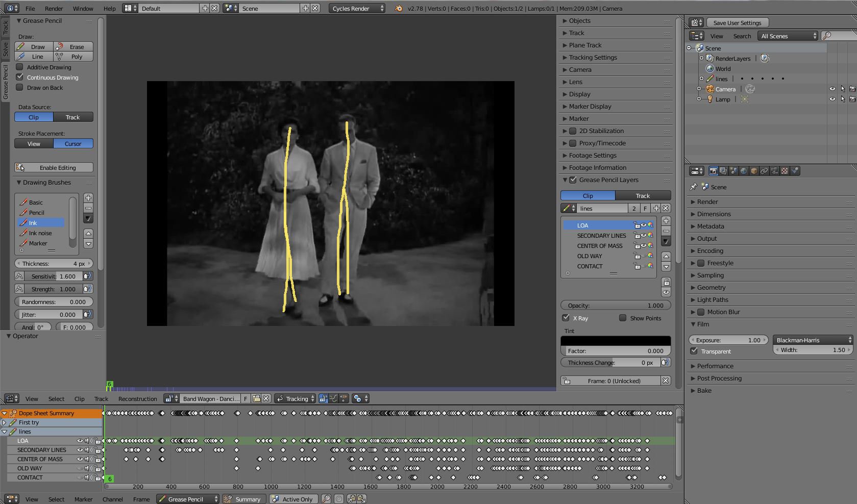Enable Additive Drawing checkbox
This screenshot has height=504, width=857.
point(20,67)
